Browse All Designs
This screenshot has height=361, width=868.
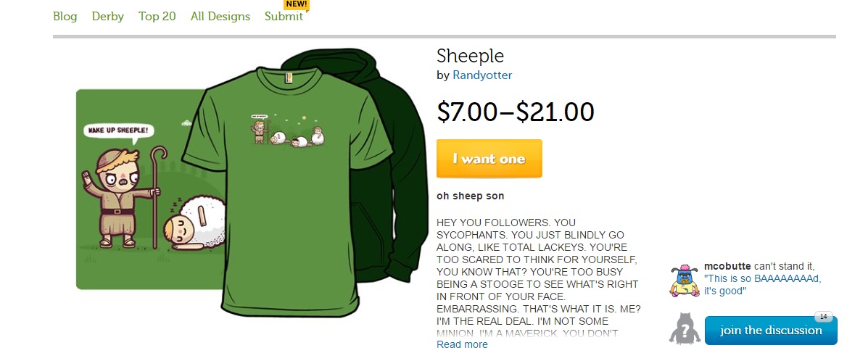click(x=220, y=16)
